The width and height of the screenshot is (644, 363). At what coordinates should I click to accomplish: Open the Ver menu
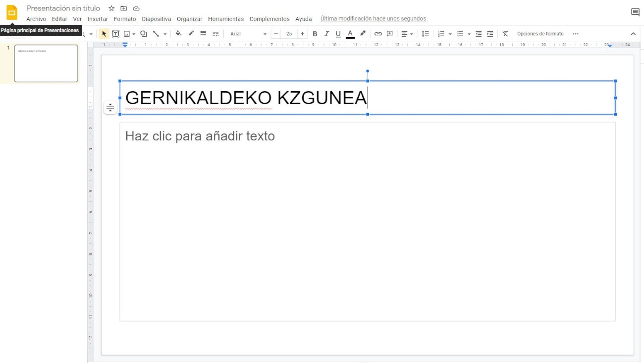77,19
